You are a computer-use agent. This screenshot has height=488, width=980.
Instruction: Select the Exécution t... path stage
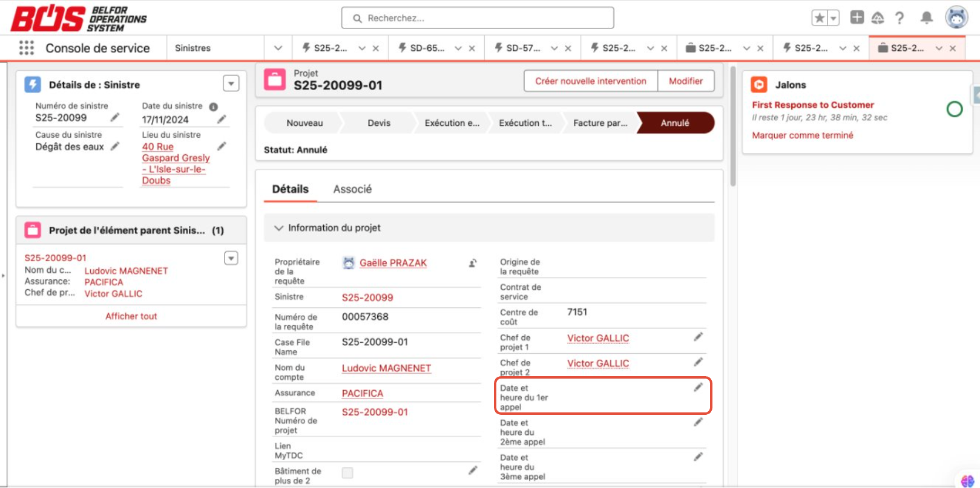point(525,123)
